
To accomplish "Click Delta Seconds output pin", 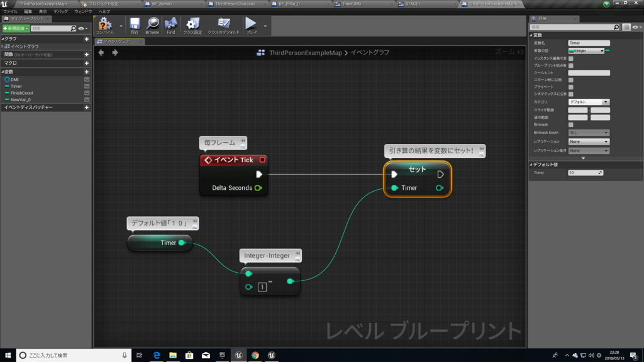I will tap(258, 188).
